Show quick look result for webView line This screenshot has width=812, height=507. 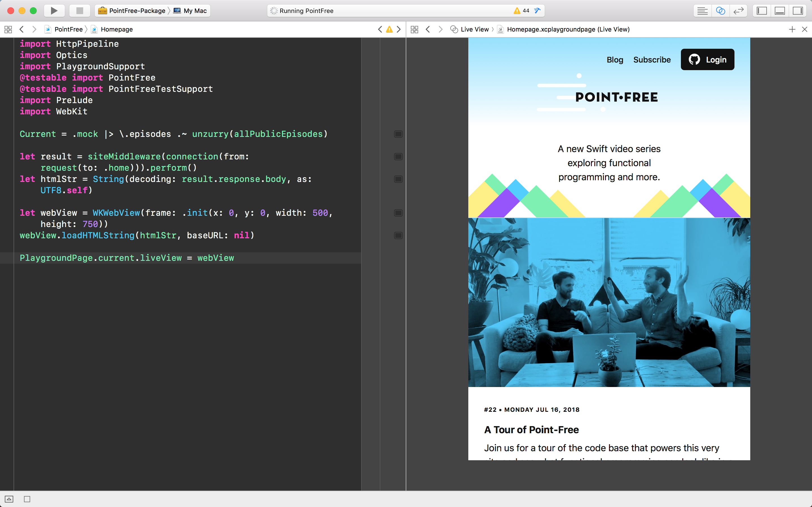point(398,213)
